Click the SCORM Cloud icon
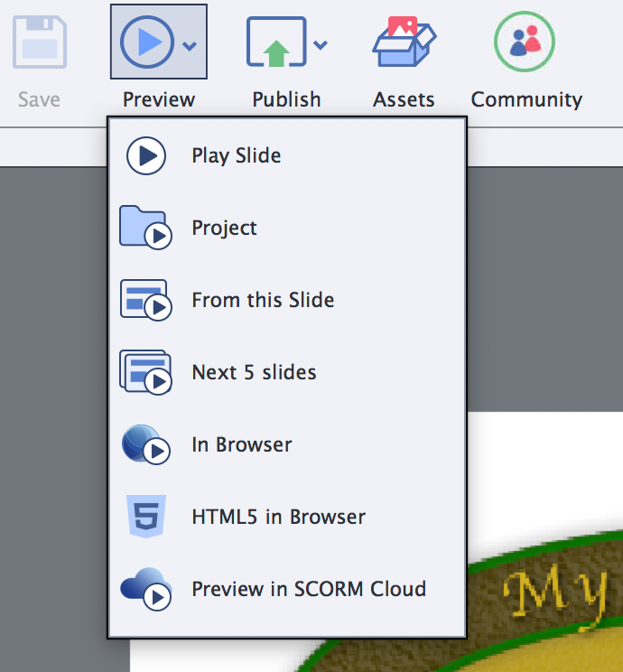 pos(144,589)
